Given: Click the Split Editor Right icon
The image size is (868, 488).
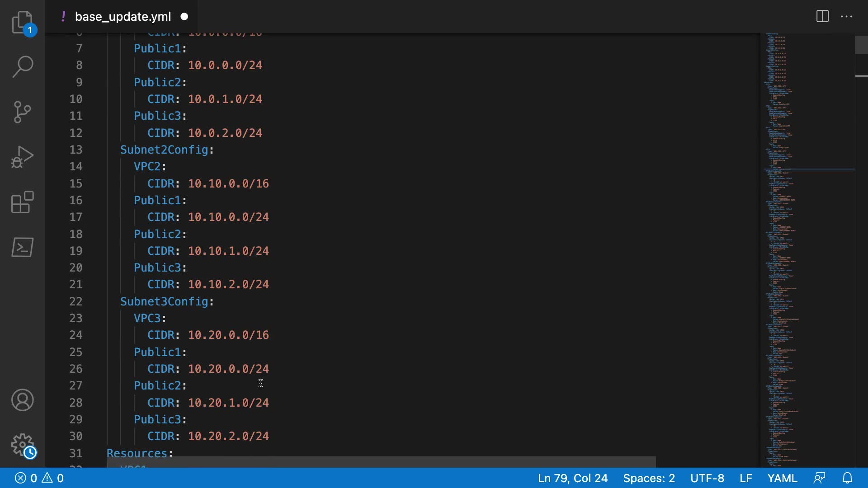Looking at the screenshot, I should 822,17.
